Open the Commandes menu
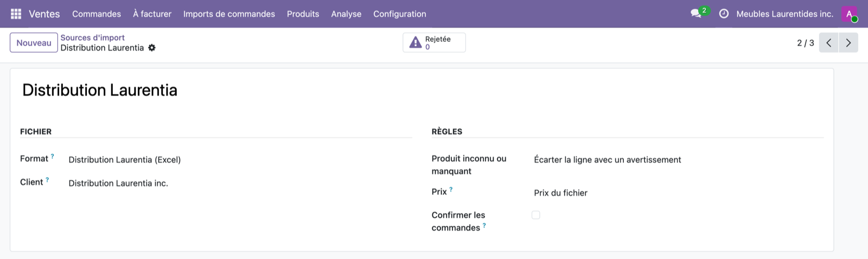 coord(97,14)
